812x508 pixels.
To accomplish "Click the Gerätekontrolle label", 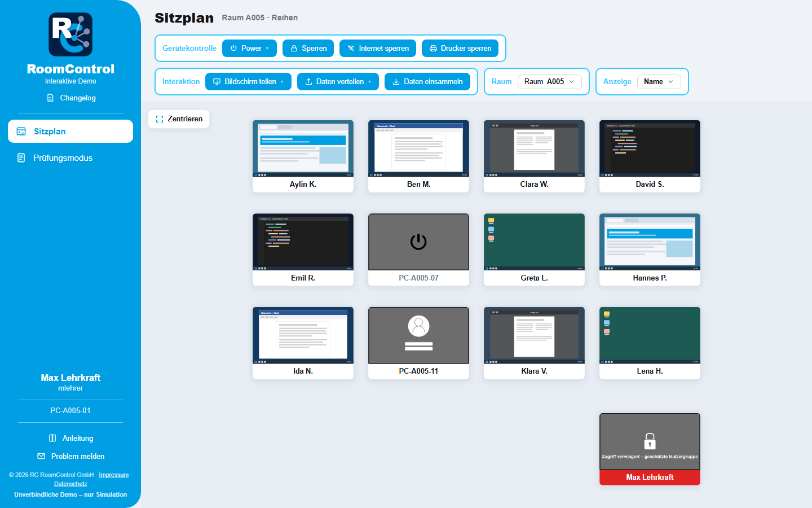I will pos(189,49).
